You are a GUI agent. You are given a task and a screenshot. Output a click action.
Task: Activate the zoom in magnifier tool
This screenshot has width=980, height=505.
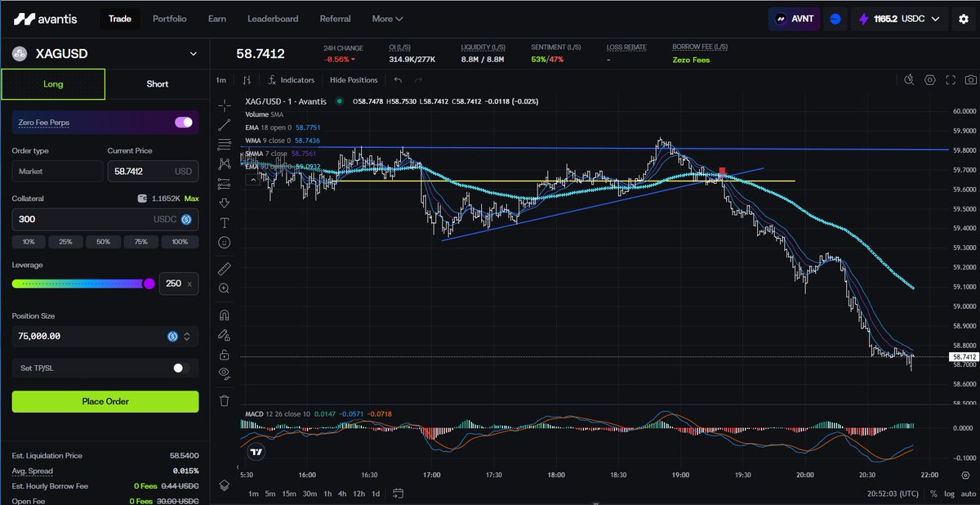tap(225, 288)
